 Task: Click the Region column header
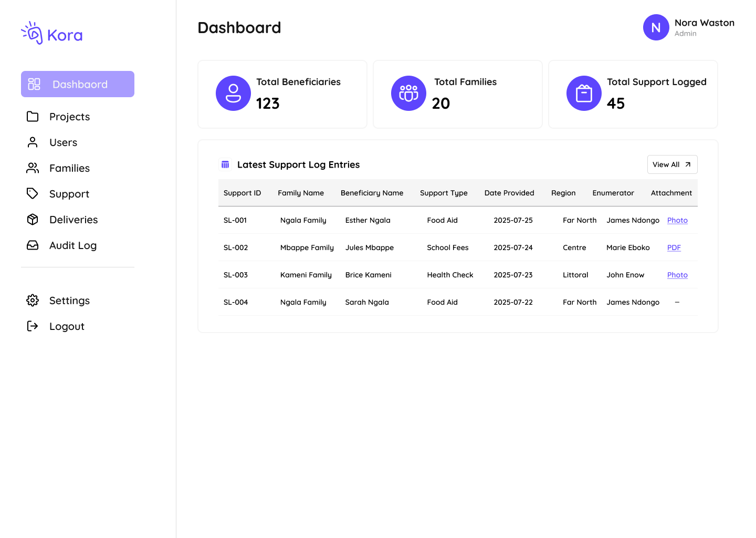[563, 193]
